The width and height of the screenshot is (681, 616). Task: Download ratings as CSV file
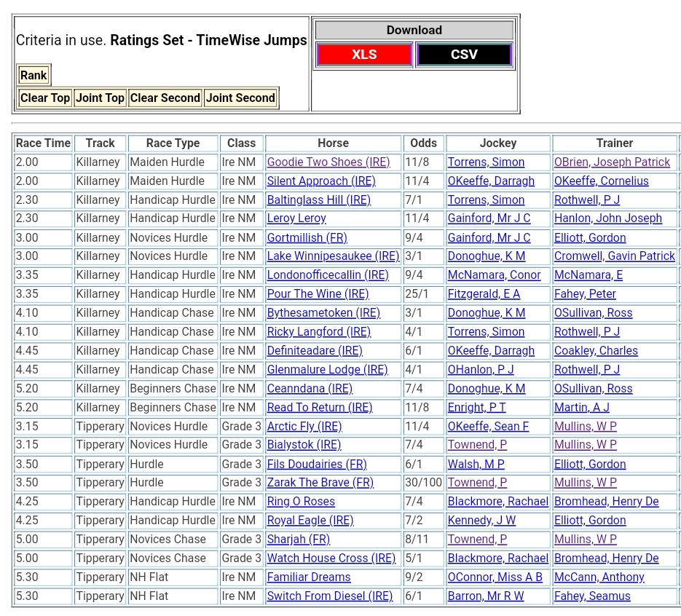[x=464, y=55]
